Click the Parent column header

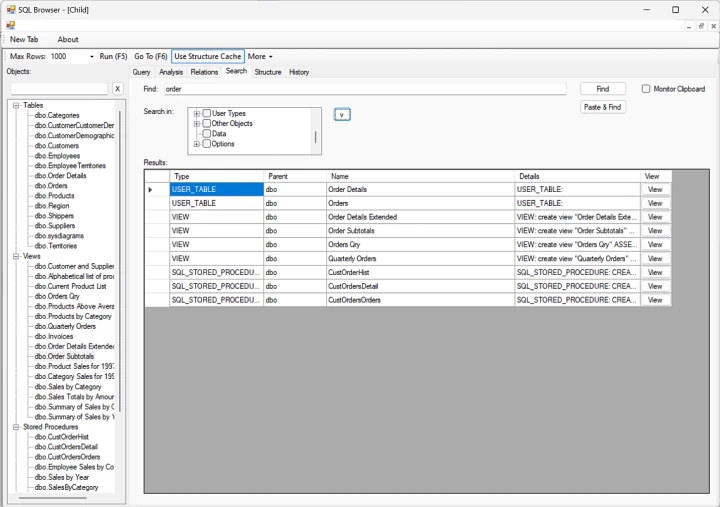pos(295,176)
